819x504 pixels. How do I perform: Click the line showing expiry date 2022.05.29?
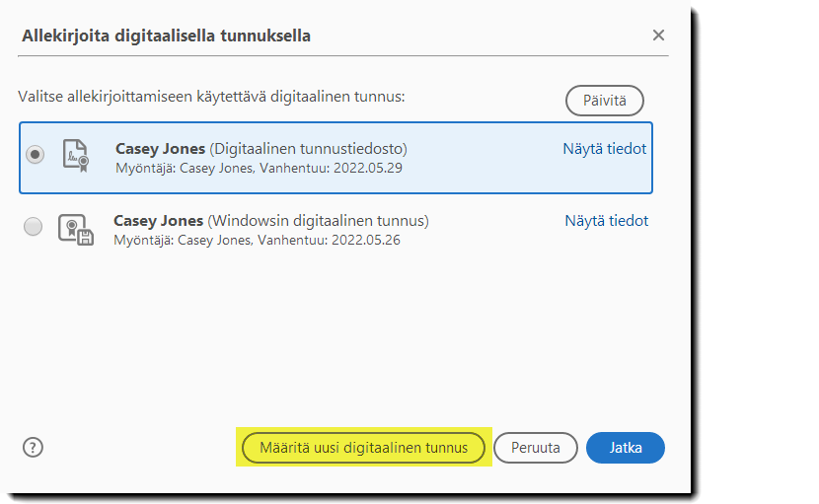pyautogui.click(x=259, y=168)
